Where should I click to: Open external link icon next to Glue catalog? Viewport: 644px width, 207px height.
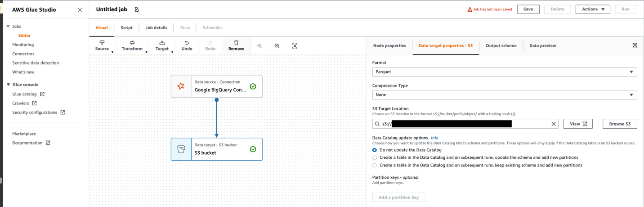[42, 94]
